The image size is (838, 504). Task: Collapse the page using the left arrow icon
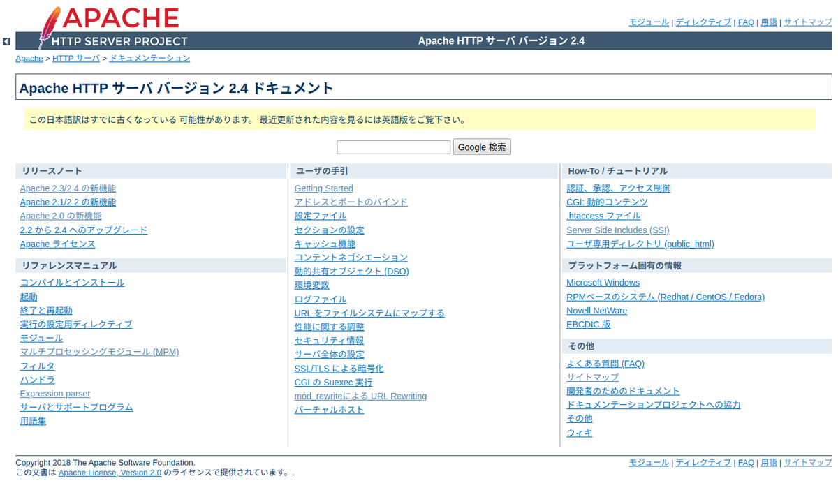[6, 42]
